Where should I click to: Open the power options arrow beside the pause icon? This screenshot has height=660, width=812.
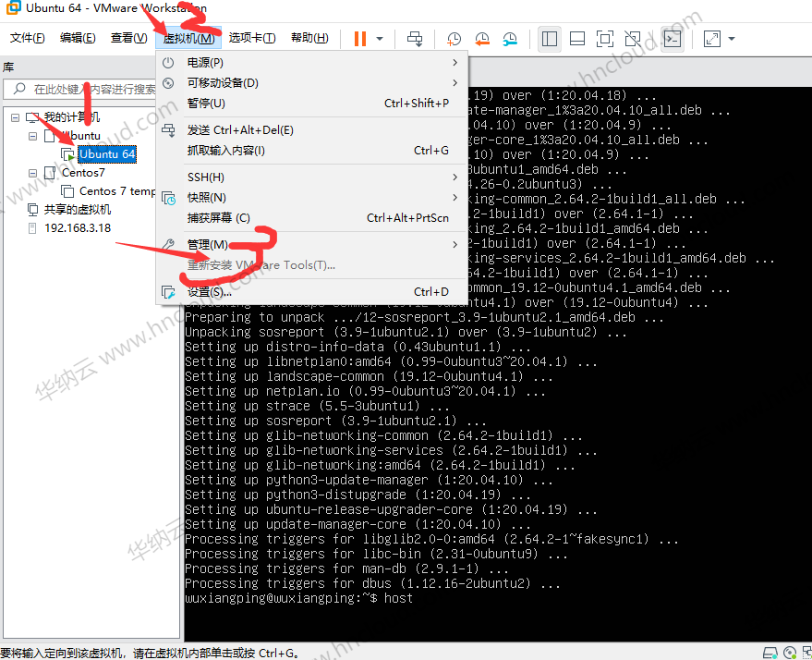pos(380,39)
